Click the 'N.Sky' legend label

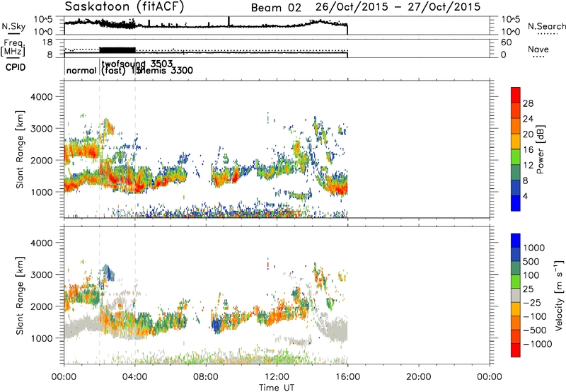point(13,26)
